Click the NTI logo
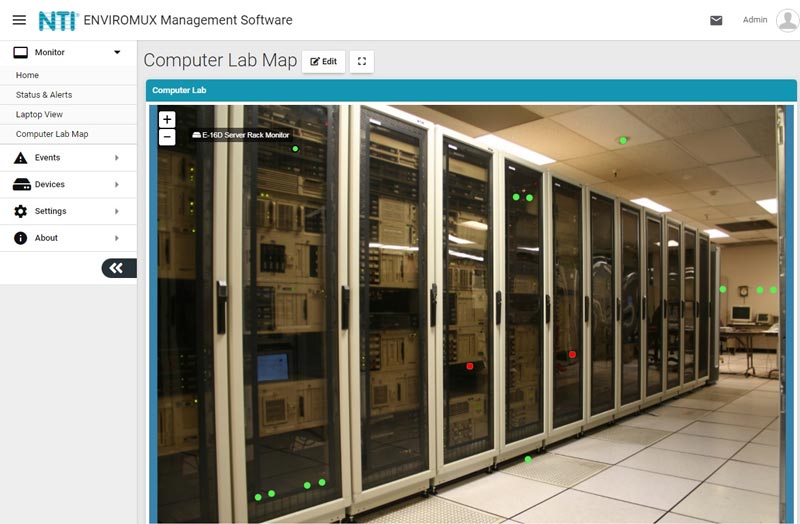 (x=58, y=21)
